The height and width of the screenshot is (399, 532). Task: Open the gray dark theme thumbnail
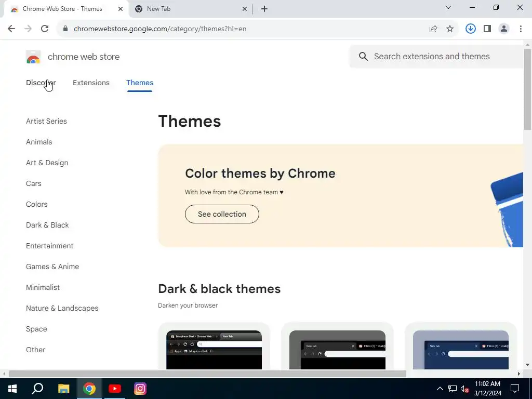coord(337,350)
